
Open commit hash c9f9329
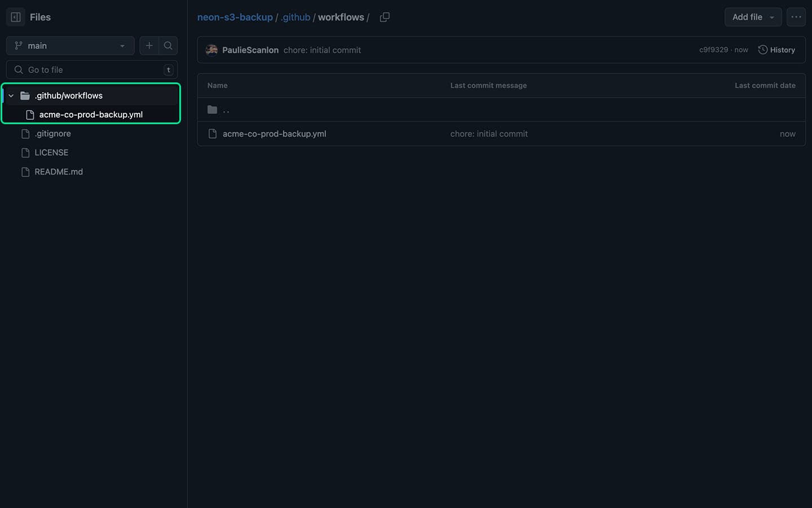(713, 50)
